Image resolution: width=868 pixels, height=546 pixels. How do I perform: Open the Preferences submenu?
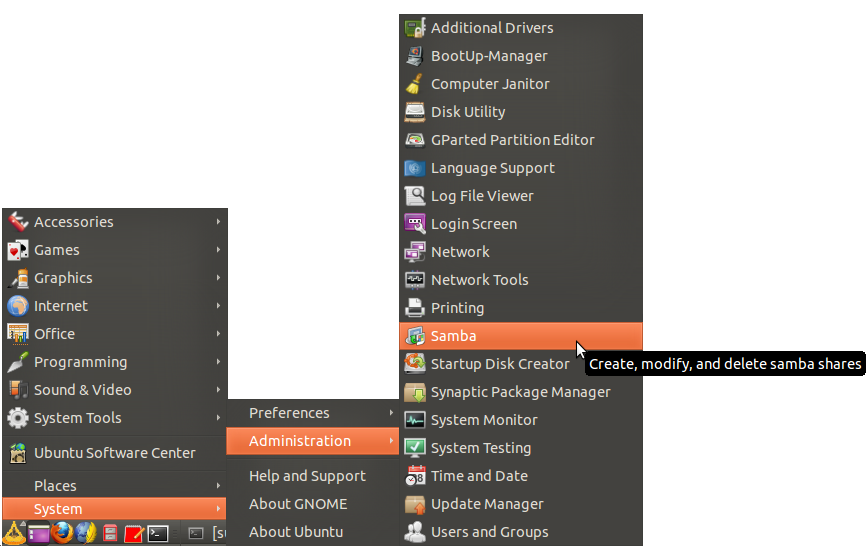[x=313, y=413]
